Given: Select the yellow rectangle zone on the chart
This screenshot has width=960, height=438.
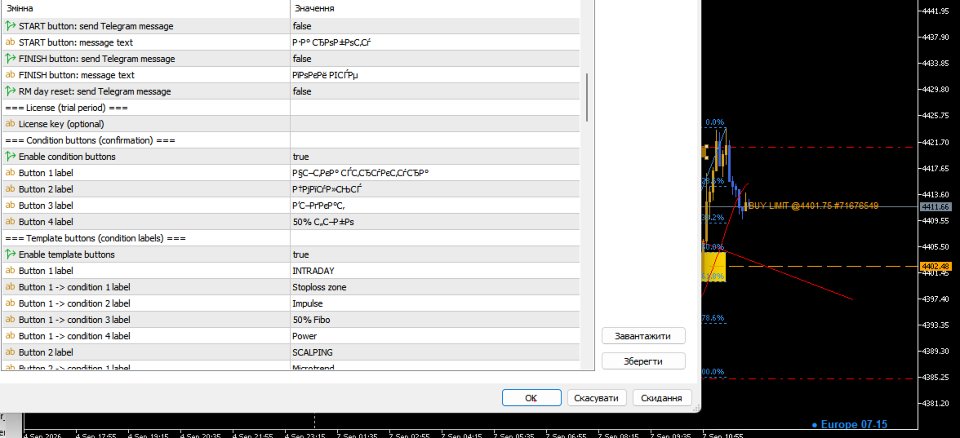Looking at the screenshot, I should (x=714, y=266).
